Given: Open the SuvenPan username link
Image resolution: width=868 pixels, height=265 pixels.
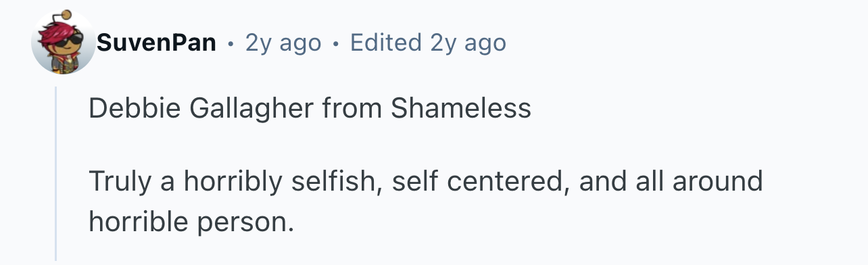Looking at the screenshot, I should pos(156,43).
